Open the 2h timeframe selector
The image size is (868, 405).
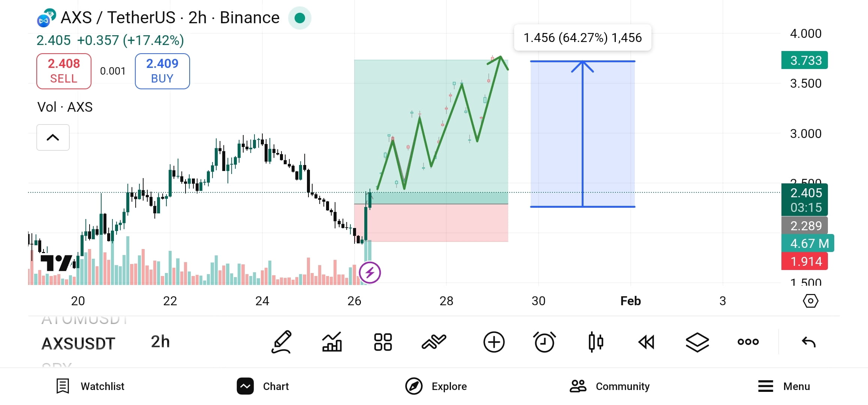click(160, 342)
